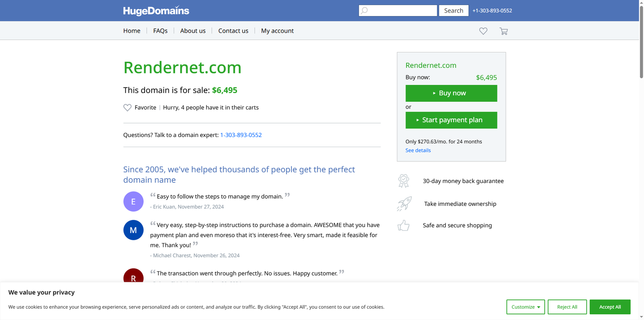Accept all cookies

610,307
